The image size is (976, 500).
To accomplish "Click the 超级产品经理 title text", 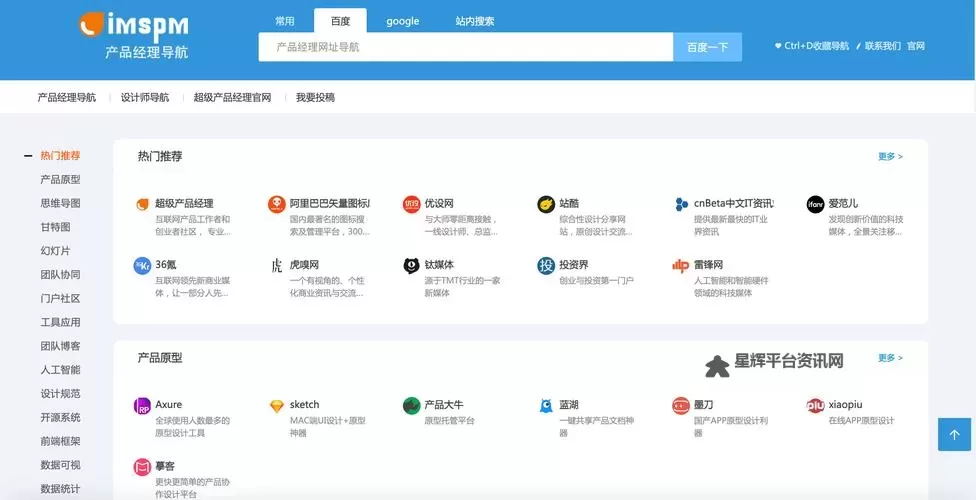I will coord(184,204).
